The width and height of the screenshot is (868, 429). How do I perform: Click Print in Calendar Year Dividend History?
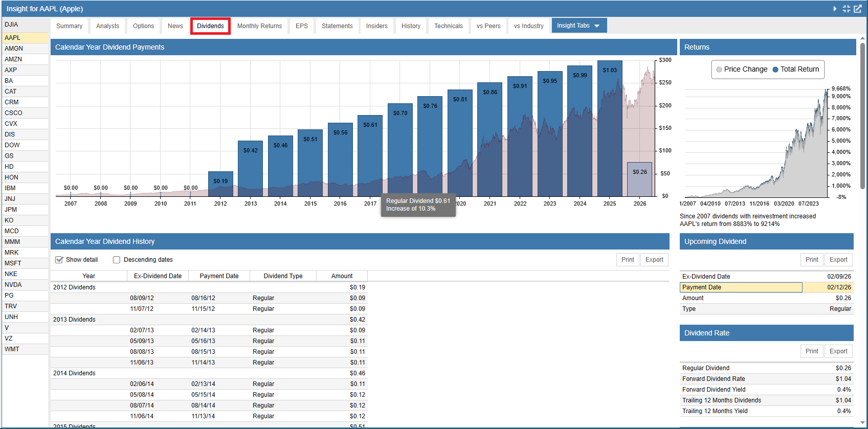coord(628,260)
